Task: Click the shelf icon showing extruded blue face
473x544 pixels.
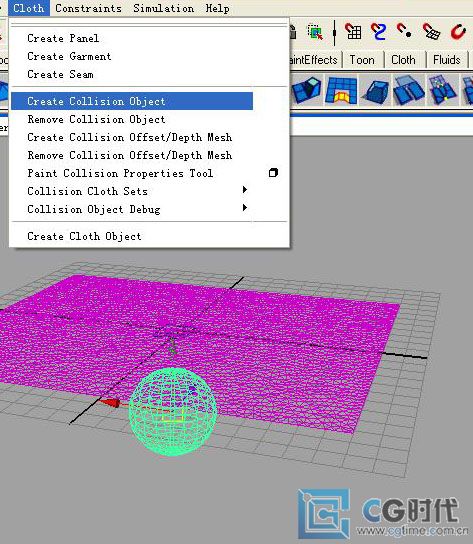Action: [307, 91]
